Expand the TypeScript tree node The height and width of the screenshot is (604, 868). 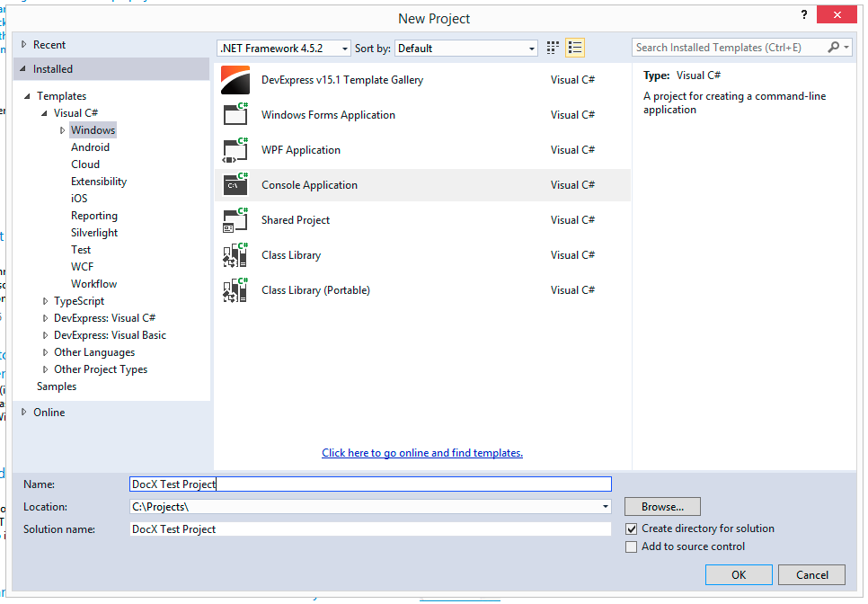pyautogui.click(x=45, y=300)
